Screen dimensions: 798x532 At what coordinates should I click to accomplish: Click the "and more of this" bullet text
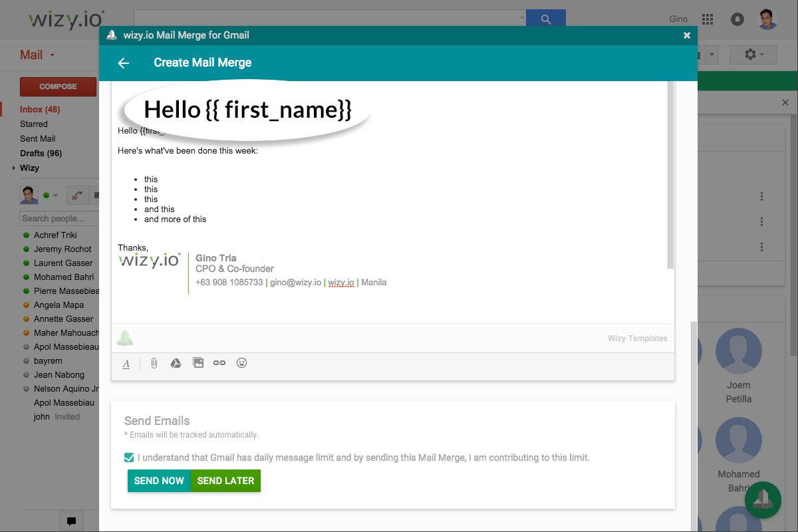(176, 219)
